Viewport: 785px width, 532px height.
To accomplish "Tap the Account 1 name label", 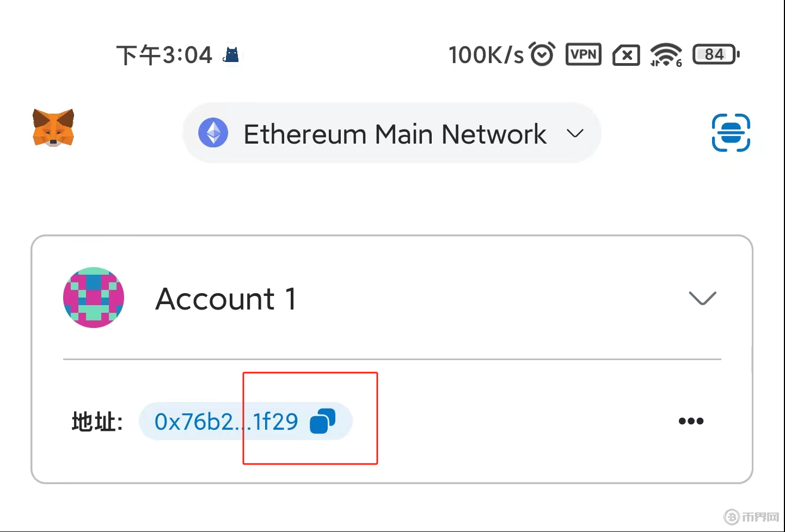I will [226, 299].
